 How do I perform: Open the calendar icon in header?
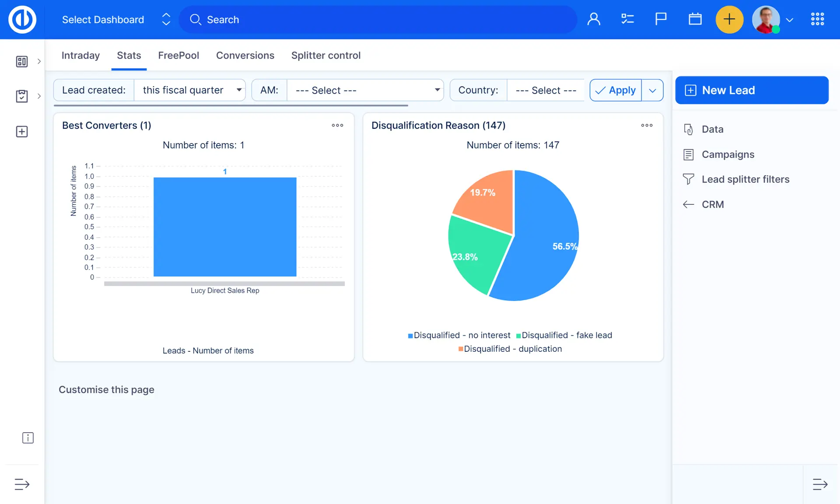(695, 19)
